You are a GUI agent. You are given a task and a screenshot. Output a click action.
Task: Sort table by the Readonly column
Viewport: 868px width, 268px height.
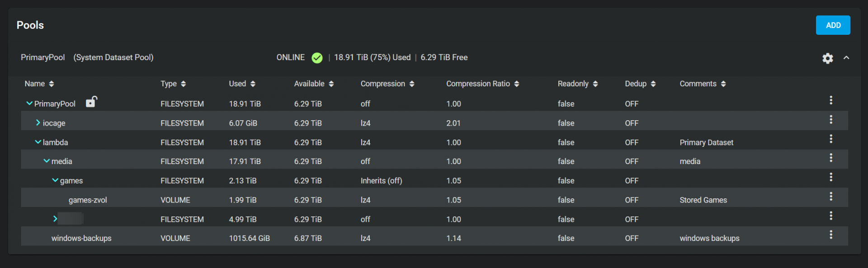coord(577,84)
